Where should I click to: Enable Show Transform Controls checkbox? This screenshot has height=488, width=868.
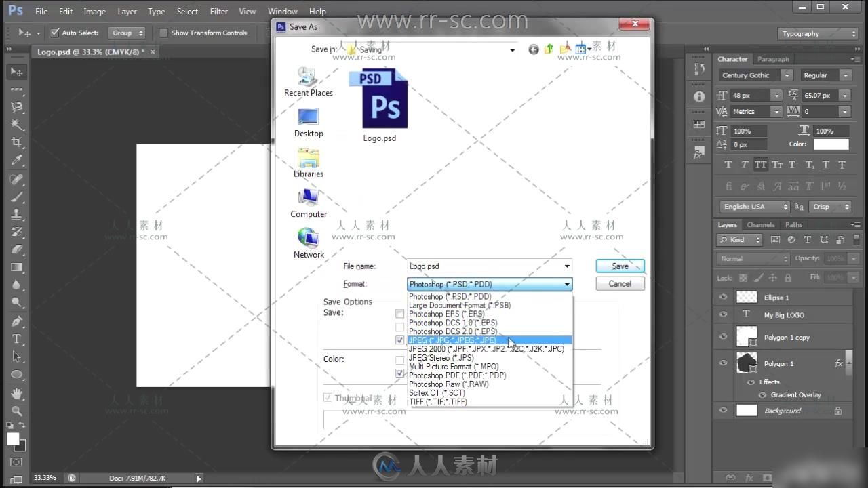pyautogui.click(x=163, y=33)
